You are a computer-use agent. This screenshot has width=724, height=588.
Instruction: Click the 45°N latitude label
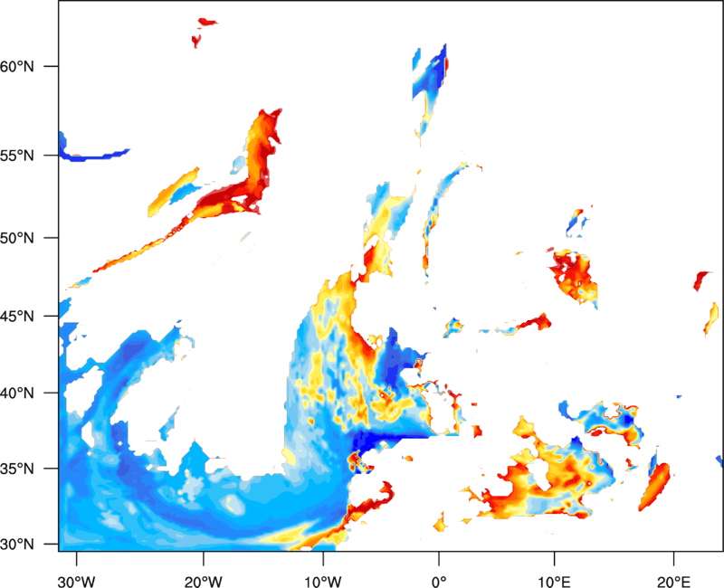17,316
